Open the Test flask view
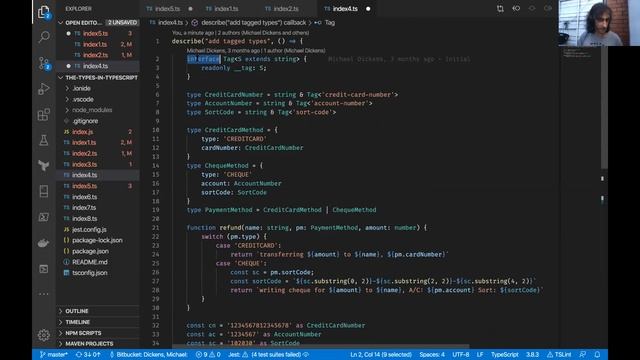640x360 pixels. tap(44, 140)
